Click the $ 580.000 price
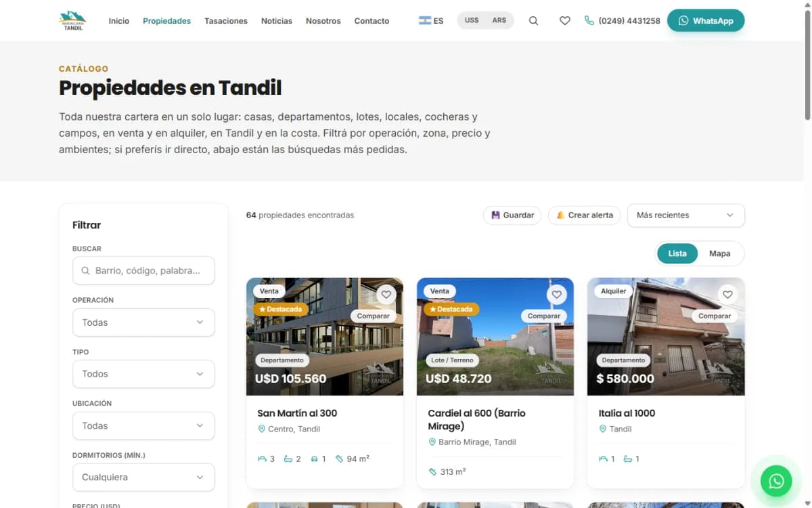Viewport: 812px width, 508px height. (625, 379)
